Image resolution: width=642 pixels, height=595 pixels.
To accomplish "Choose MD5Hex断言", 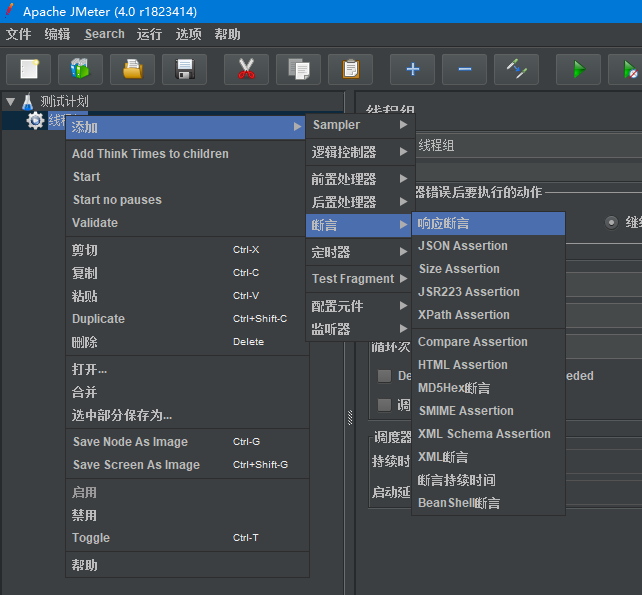I will click(x=488, y=387).
